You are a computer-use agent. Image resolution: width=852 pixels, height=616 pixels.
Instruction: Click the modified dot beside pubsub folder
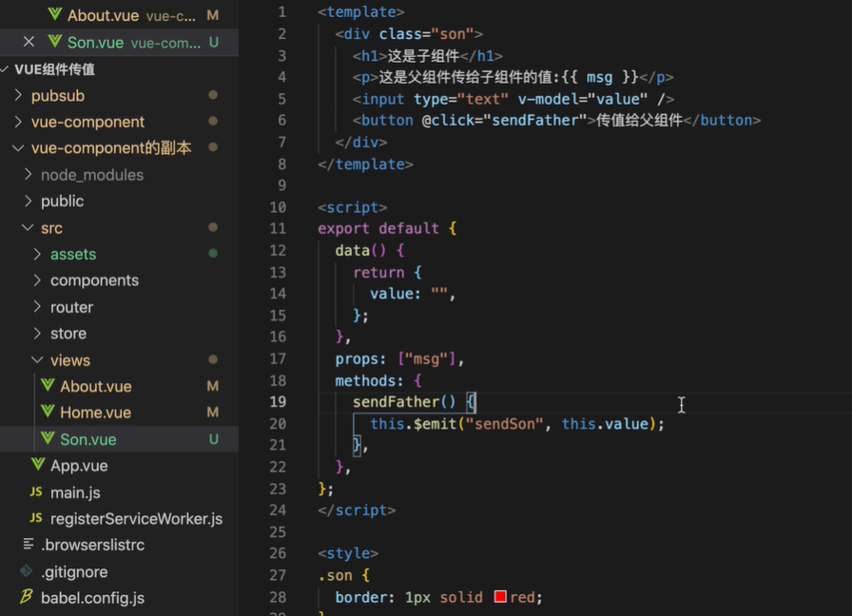[213, 95]
